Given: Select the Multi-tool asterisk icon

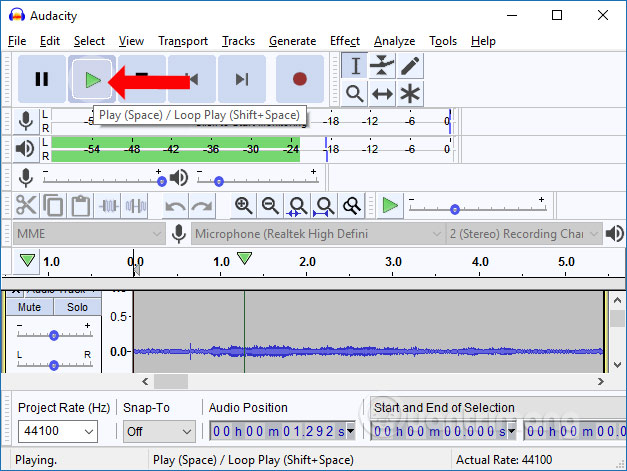Looking at the screenshot, I should (x=409, y=94).
